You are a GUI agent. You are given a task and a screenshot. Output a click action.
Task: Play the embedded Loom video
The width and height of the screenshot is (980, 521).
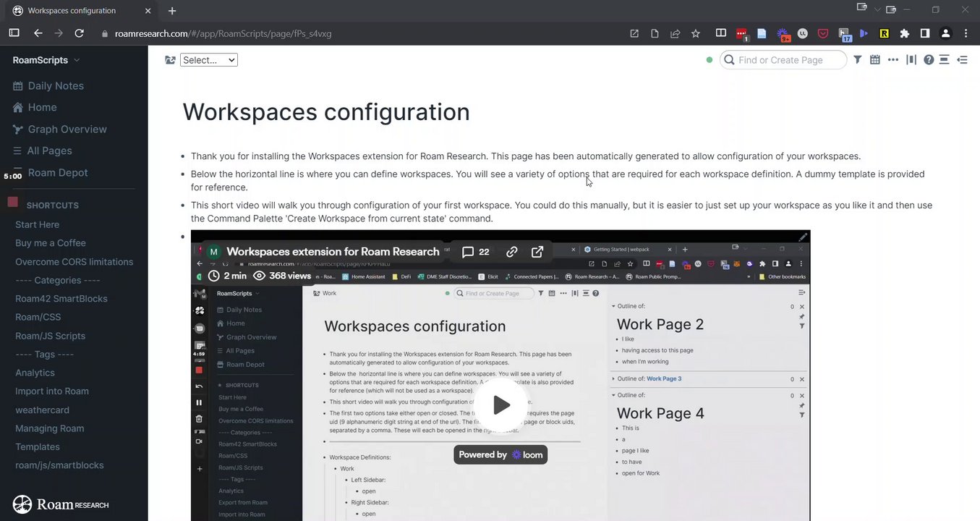click(x=500, y=405)
